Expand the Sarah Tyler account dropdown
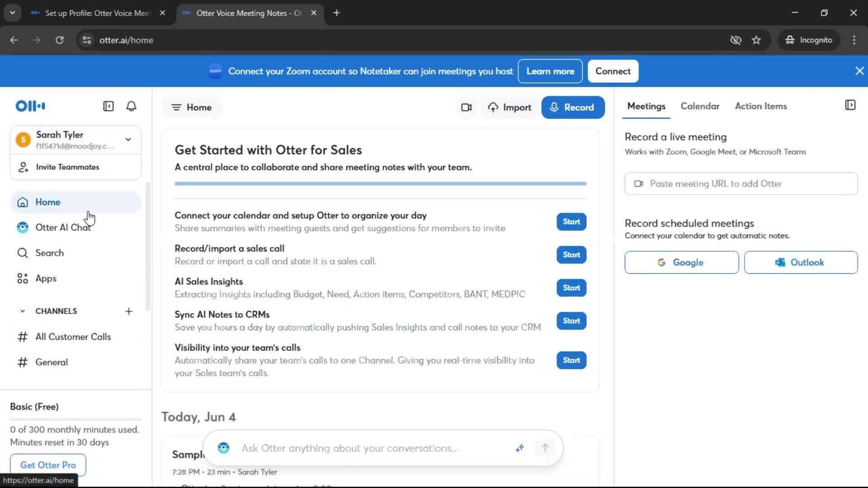 tap(128, 140)
